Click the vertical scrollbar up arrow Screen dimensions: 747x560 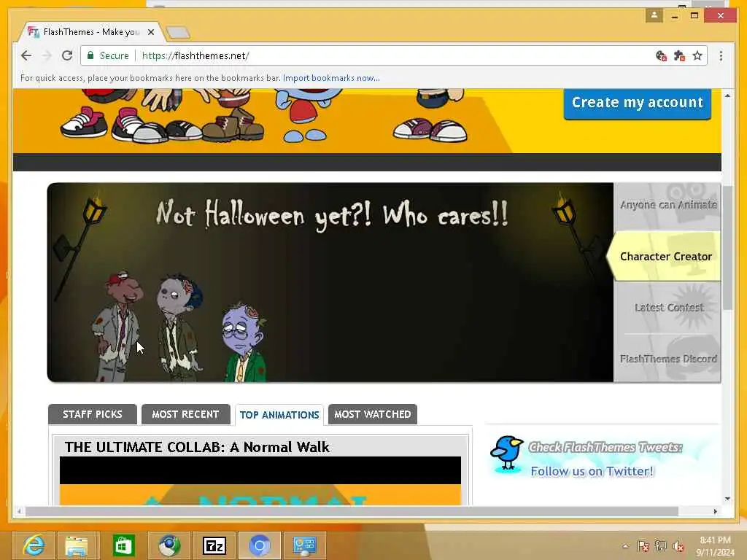pos(727,96)
